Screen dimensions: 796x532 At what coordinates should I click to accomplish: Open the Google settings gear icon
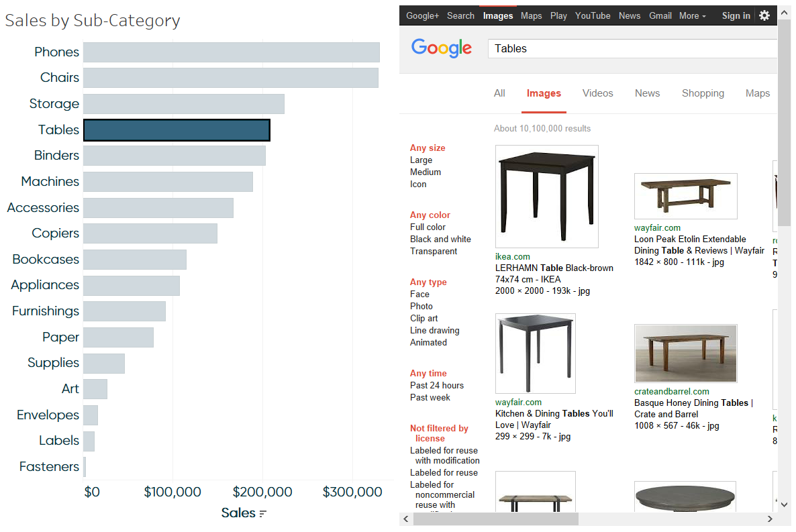[x=764, y=15]
